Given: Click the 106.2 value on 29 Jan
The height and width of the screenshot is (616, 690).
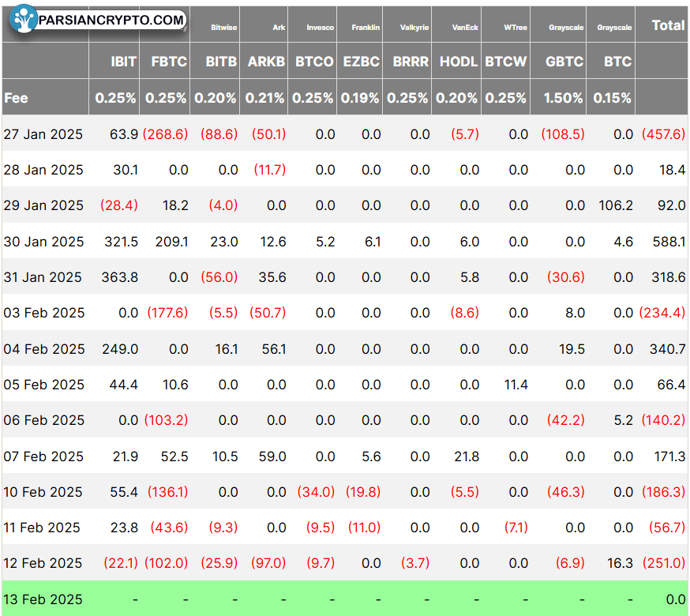Looking at the screenshot, I should pos(616,205).
